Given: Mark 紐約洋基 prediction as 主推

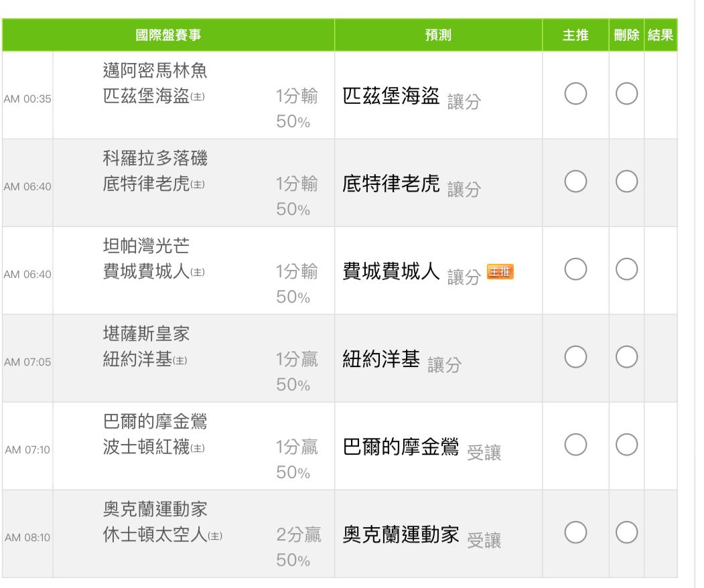Looking at the screenshot, I should point(576,358).
